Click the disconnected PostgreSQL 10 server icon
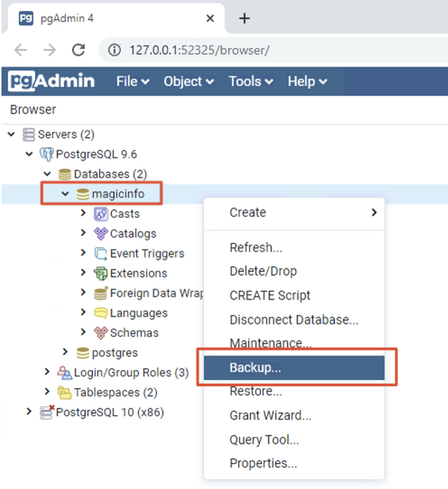 tap(47, 412)
